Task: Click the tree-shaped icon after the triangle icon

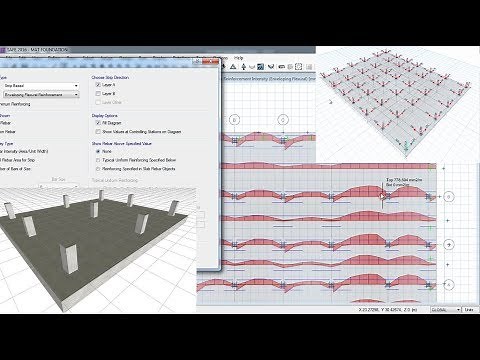Action: click(243, 67)
